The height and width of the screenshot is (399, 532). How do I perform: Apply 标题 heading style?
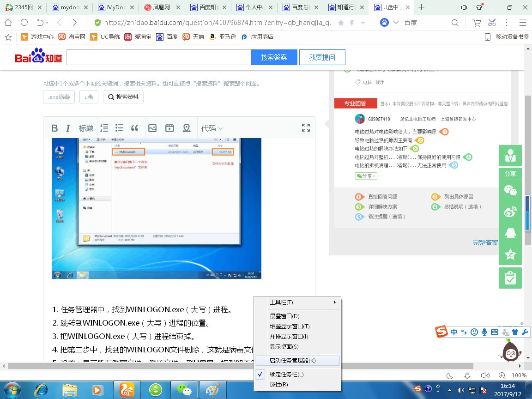(86, 128)
